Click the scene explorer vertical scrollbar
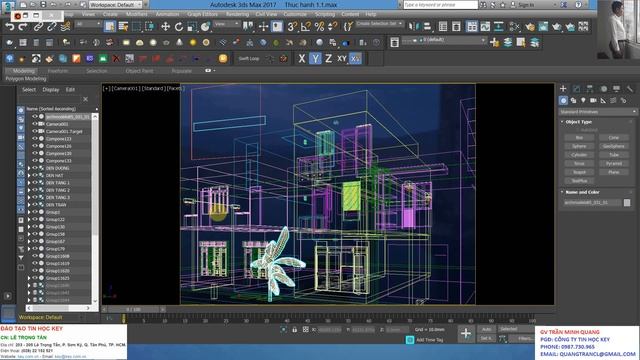 (x=95, y=208)
